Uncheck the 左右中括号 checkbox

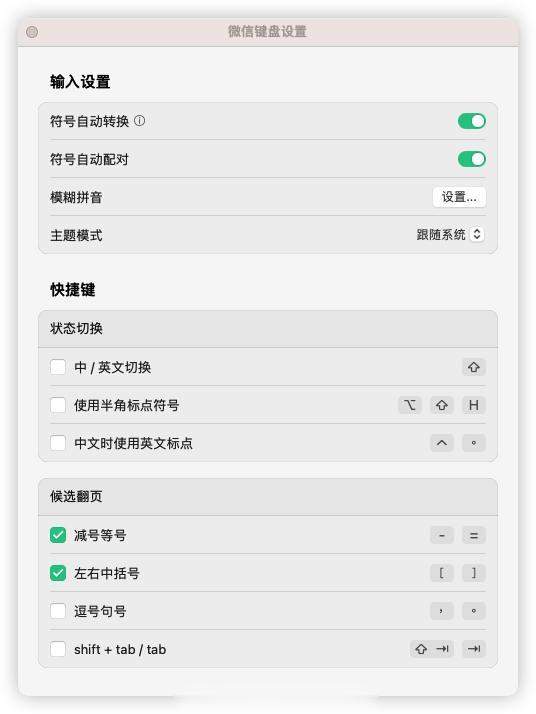[58, 573]
